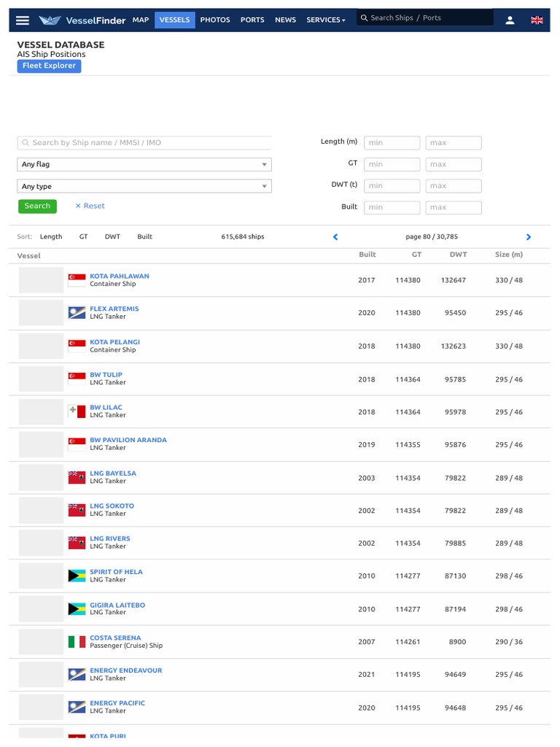
Task: Click the flag beside GIGIRA LAITEBO
Action: [x=77, y=609]
